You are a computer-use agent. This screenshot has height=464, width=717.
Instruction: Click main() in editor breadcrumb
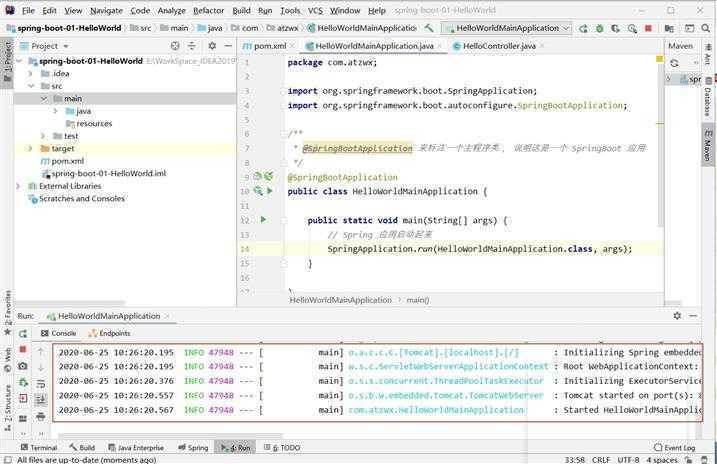click(418, 300)
